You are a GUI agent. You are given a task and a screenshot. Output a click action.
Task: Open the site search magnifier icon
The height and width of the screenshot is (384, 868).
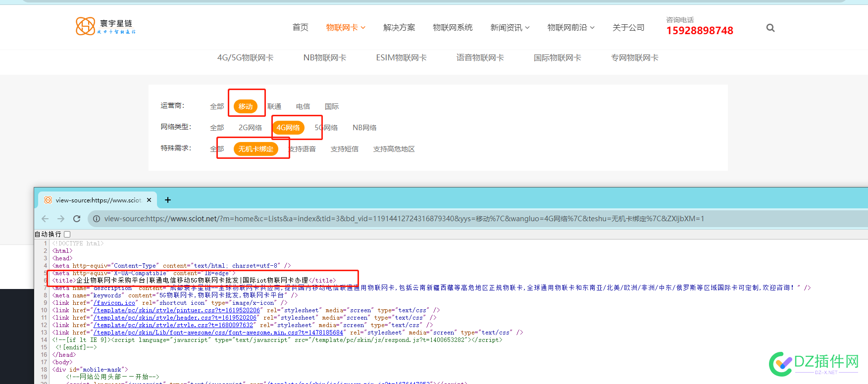click(x=770, y=28)
